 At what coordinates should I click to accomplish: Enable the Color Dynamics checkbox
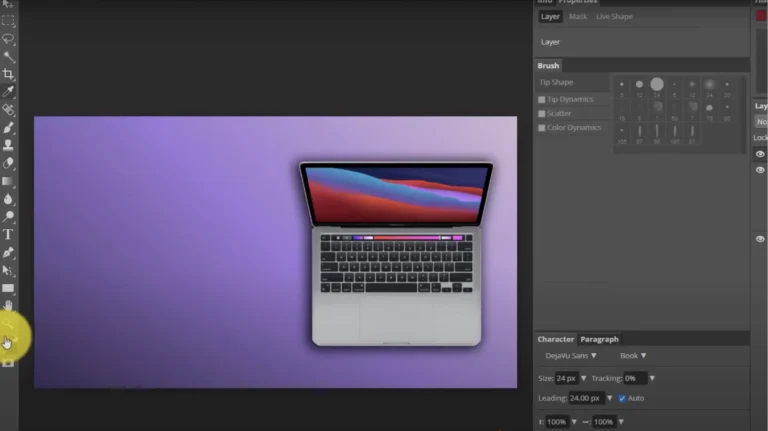point(542,128)
